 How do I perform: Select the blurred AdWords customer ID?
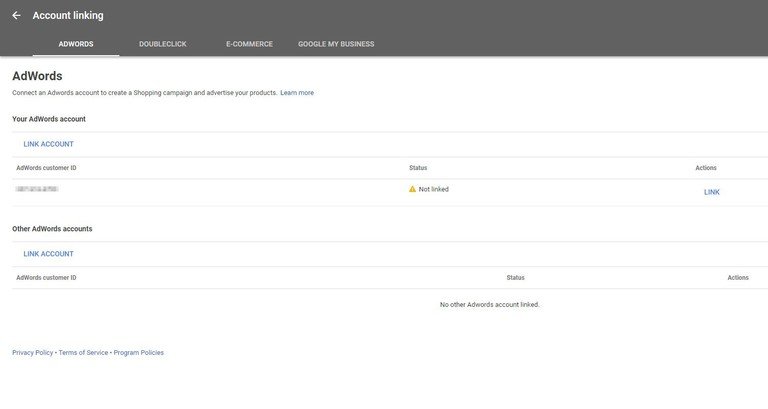coord(37,189)
